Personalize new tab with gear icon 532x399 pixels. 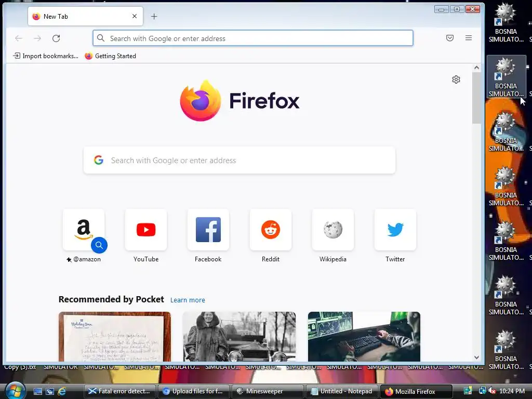pos(456,79)
